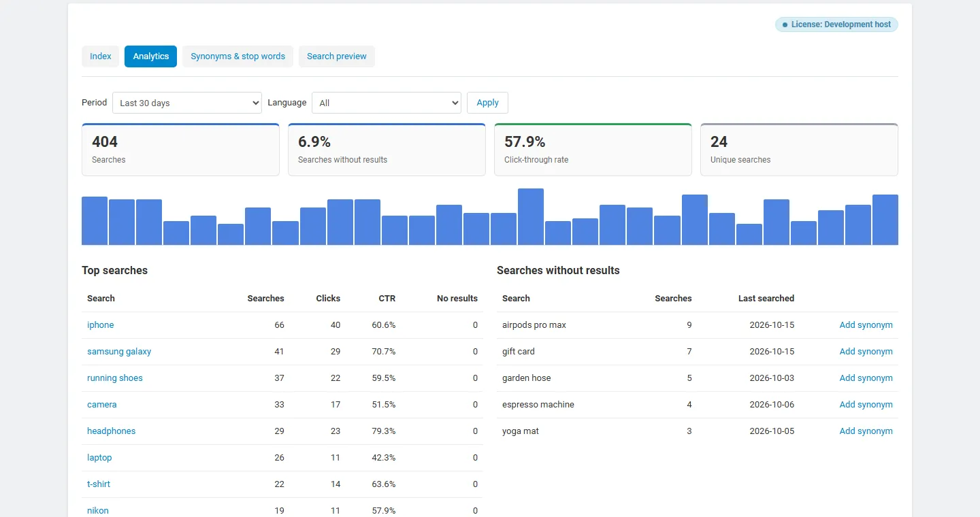Click the laptop search term
This screenshot has height=517, width=980.
tap(99, 458)
